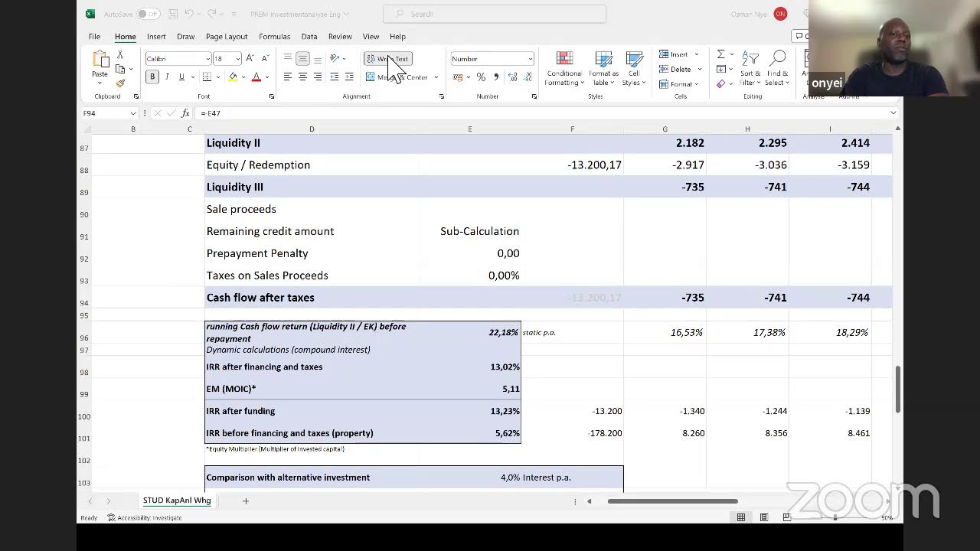Click Delete cells button
This screenshot has height=551, width=980.
pos(679,69)
